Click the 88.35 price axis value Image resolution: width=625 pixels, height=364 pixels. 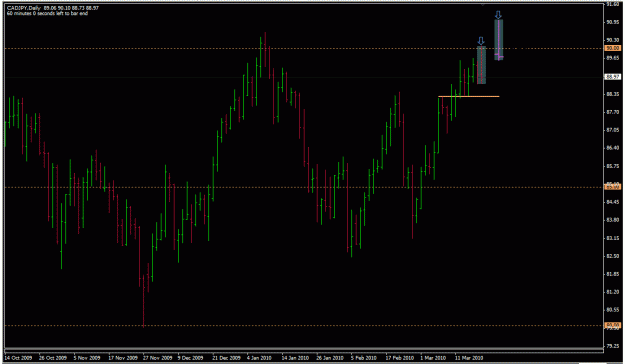[x=613, y=94]
